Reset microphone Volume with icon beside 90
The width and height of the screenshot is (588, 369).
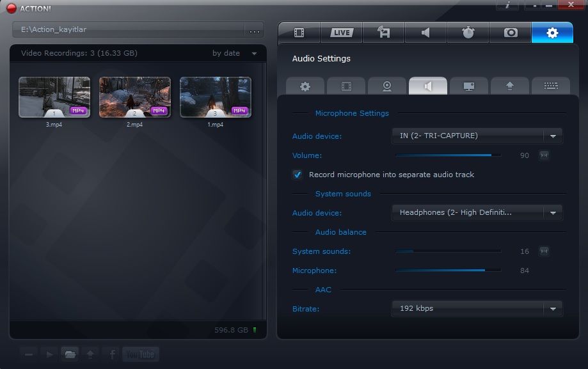tap(544, 155)
